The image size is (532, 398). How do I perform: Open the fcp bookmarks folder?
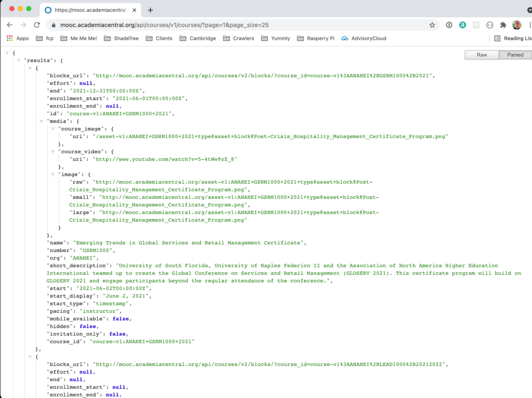[45, 38]
